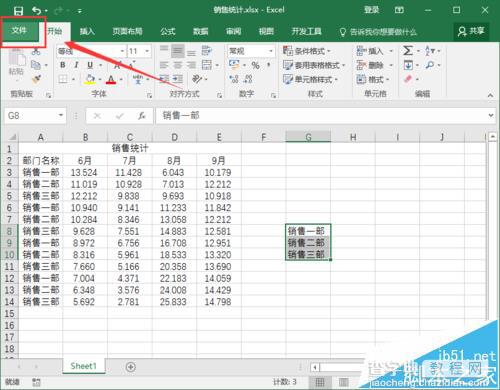Viewport: 500px width, 390px height.
Task: Click 插入 insert cells button in 单元格 group
Action: pos(375,51)
